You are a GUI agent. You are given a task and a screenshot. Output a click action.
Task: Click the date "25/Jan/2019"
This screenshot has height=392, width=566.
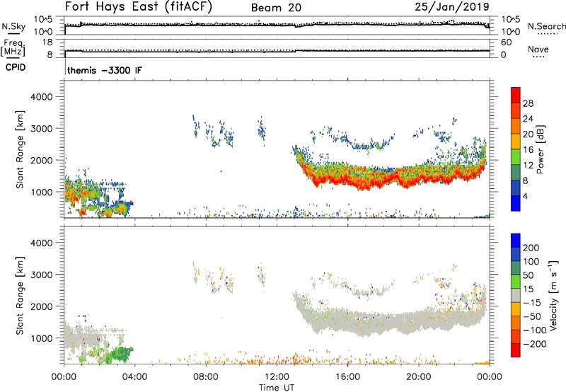[x=452, y=6]
